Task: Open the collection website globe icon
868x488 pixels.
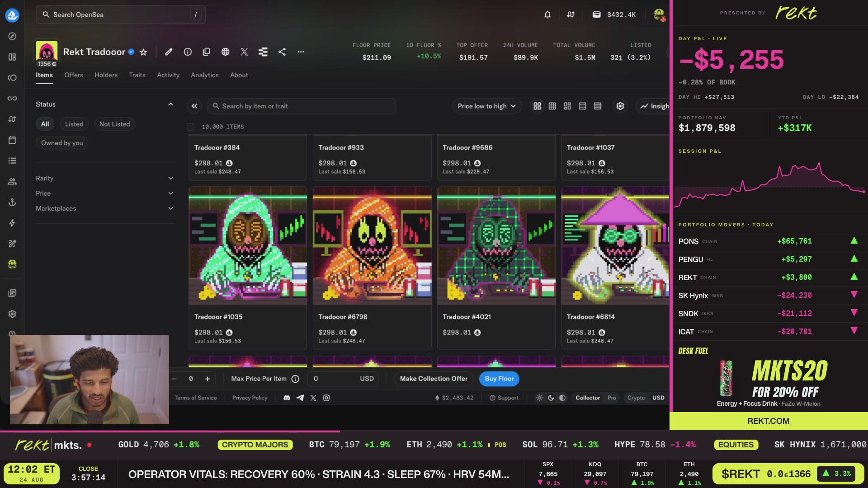Action: [225, 52]
